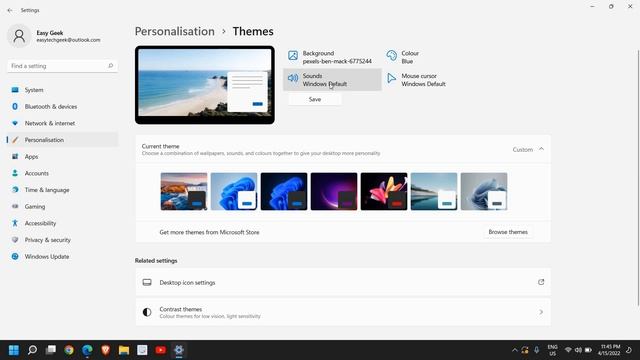This screenshot has height=360, width=640.
Task: Select the Sunrise lake theme thumbnail
Action: pos(434,191)
